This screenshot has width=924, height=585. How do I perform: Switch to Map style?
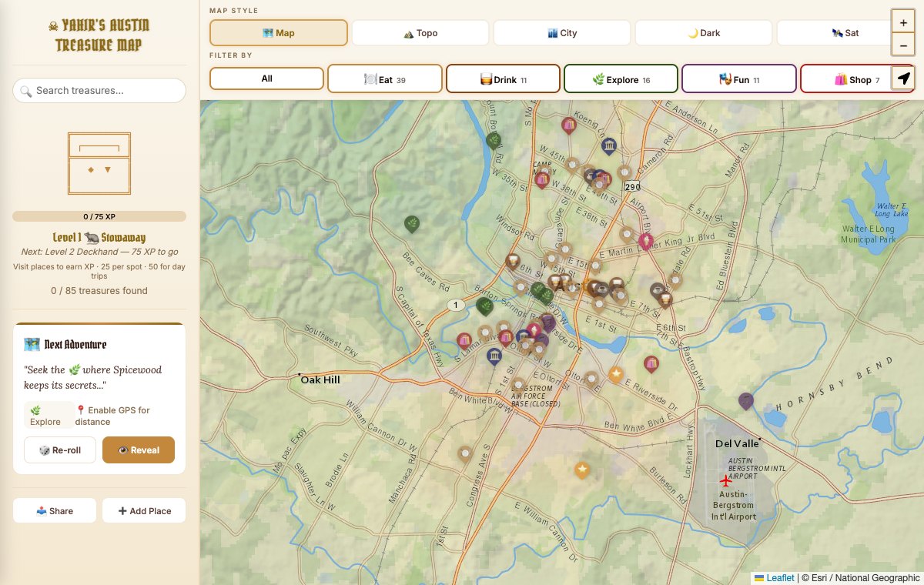279,33
